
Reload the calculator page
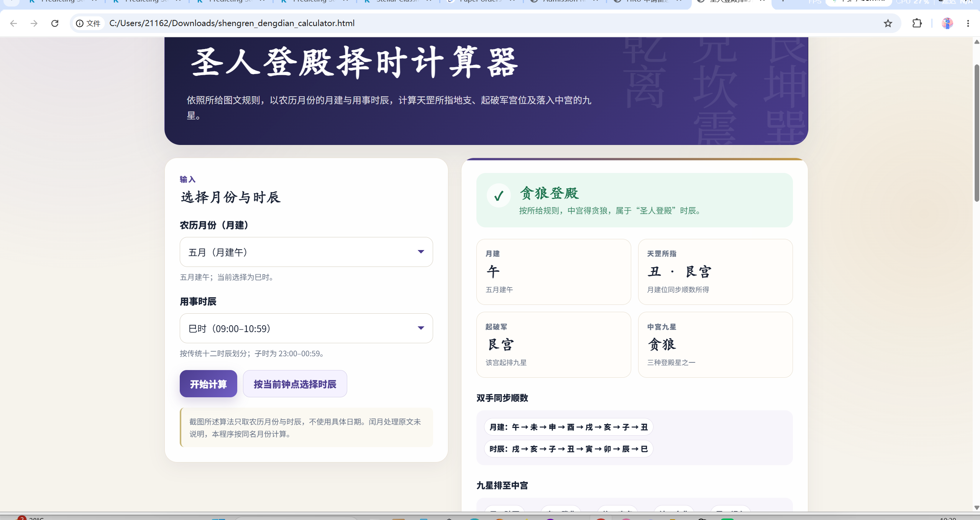click(x=55, y=23)
